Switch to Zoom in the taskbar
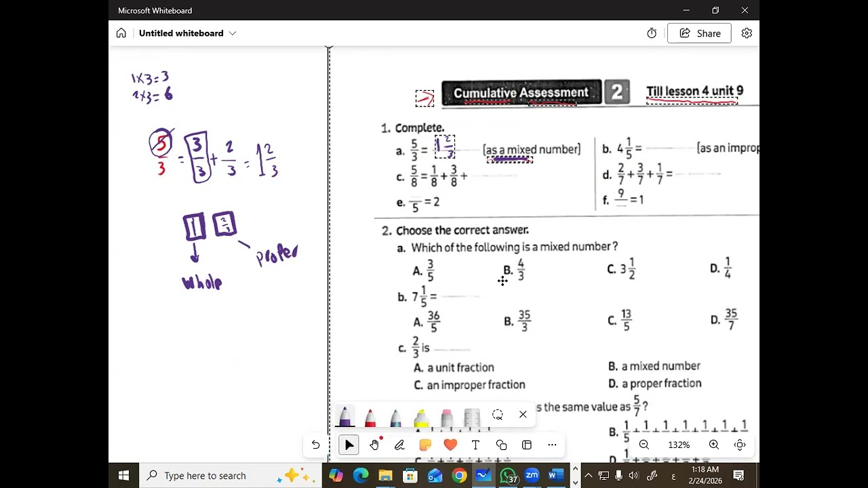This screenshot has width=868, height=488. point(532,476)
